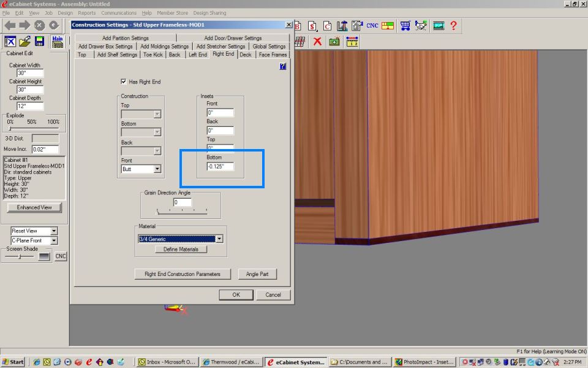The height and width of the screenshot is (368, 588).
Task: Open the Toe Kick tab
Action: tap(153, 55)
